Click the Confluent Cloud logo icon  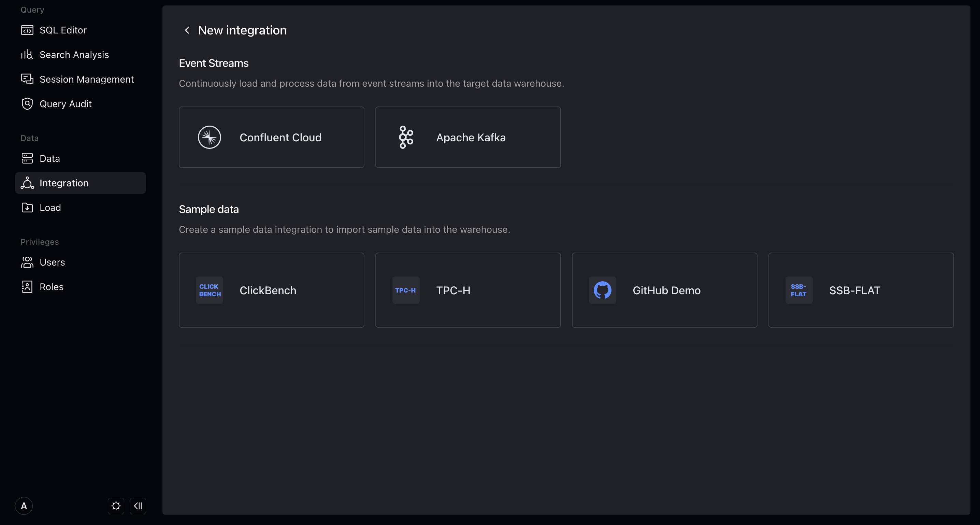click(x=209, y=137)
